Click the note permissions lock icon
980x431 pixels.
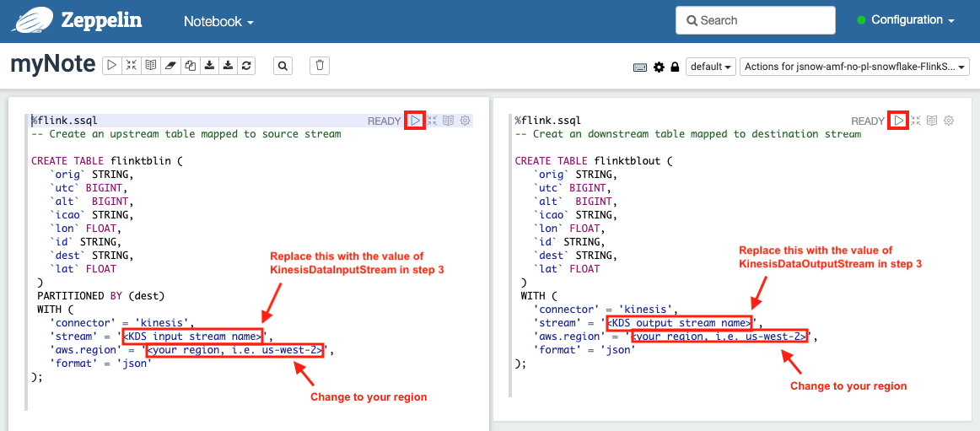(x=675, y=67)
